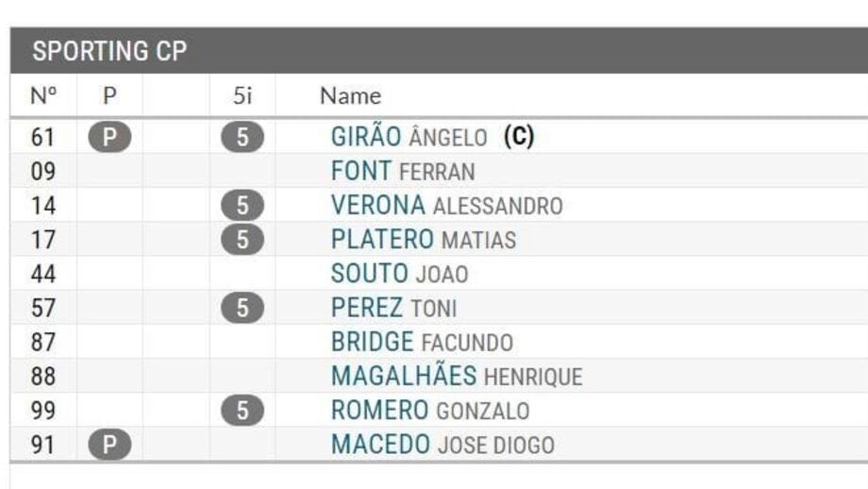
Task: Select MACEDO Jose Diogo name
Action: pos(442,444)
